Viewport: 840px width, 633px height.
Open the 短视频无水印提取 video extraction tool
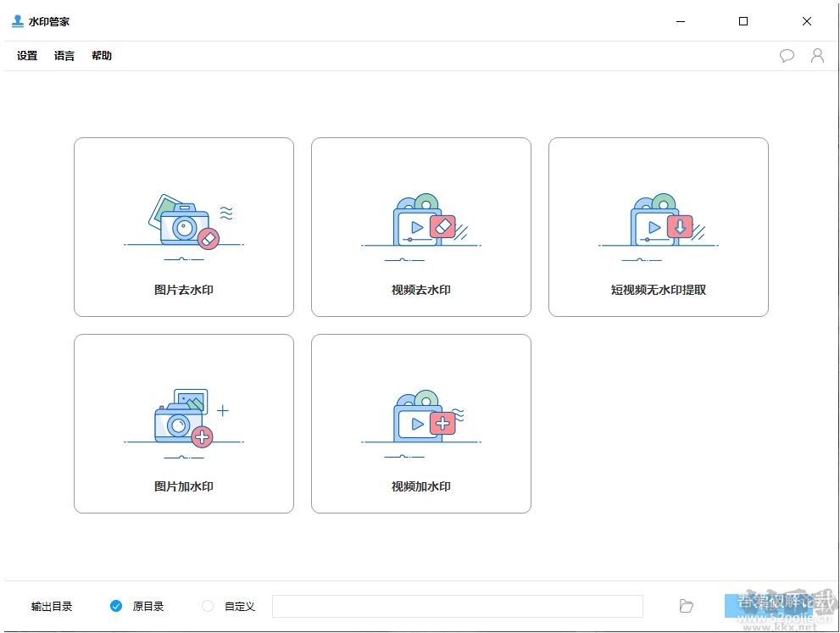[x=658, y=226]
